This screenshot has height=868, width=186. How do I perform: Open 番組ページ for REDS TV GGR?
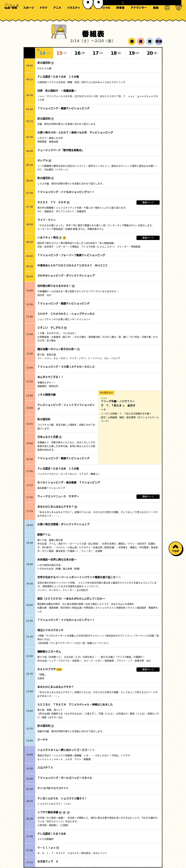[148, 203]
